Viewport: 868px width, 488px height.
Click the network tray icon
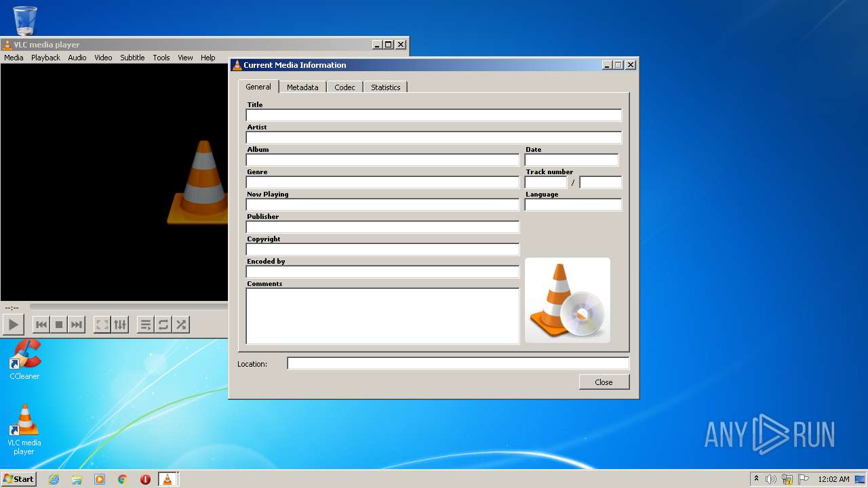[x=787, y=479]
